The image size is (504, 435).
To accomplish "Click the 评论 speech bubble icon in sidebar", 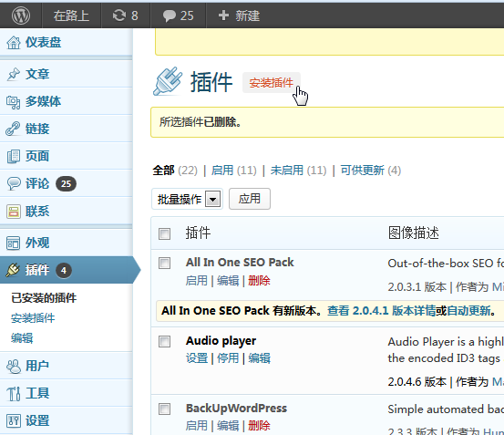I will [14, 183].
